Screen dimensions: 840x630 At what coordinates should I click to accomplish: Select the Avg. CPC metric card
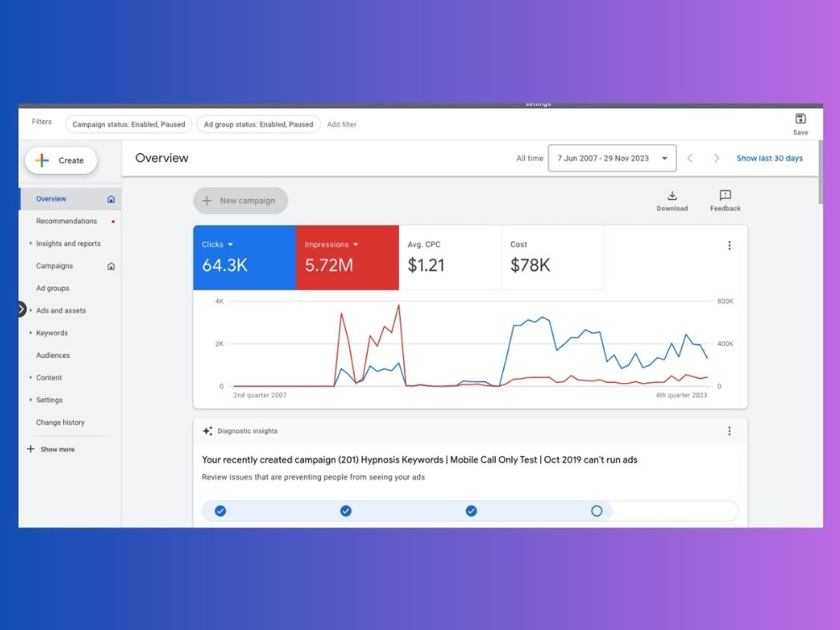(450, 258)
